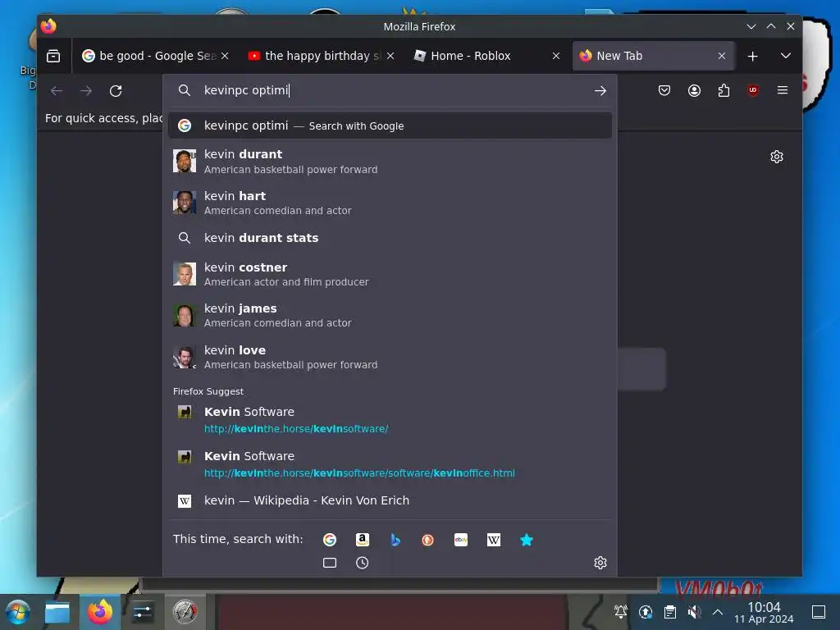Open uBlock Origin extension icon
The image size is (840, 630).
753,90
